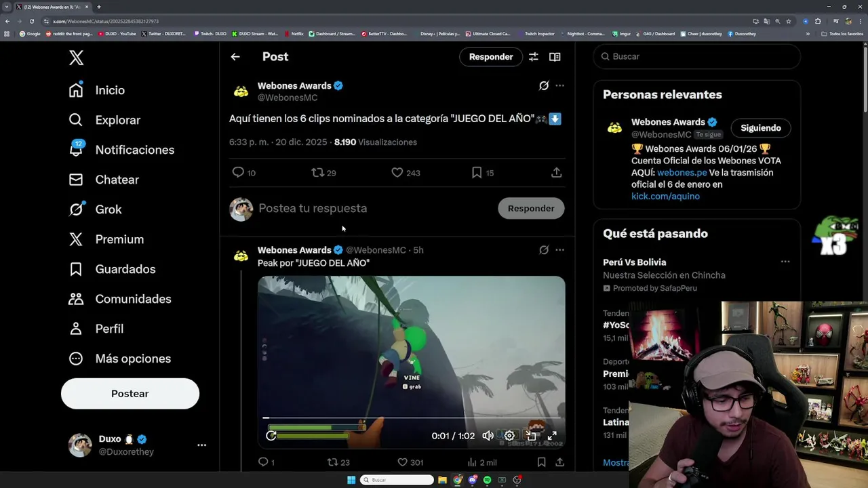Open Comunidades in sidebar
The width and height of the screenshot is (868, 488).
(120, 299)
